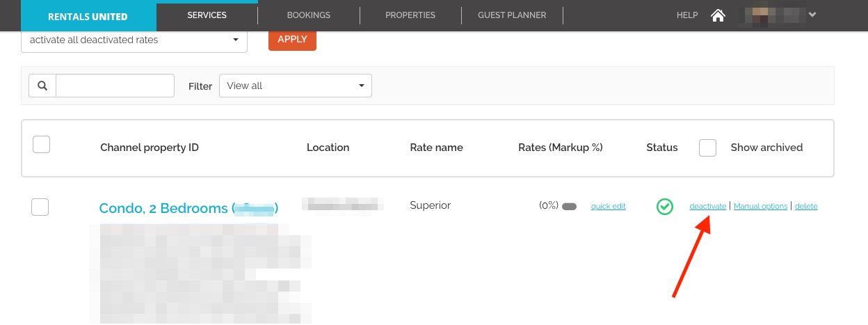The image size is (868, 325).
Task: Open the Bookings menu tab
Action: 309,15
